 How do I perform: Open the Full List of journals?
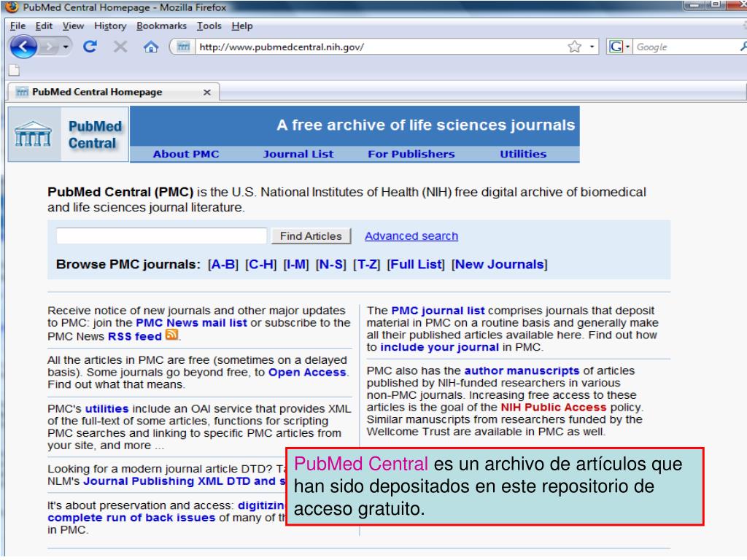(x=416, y=264)
